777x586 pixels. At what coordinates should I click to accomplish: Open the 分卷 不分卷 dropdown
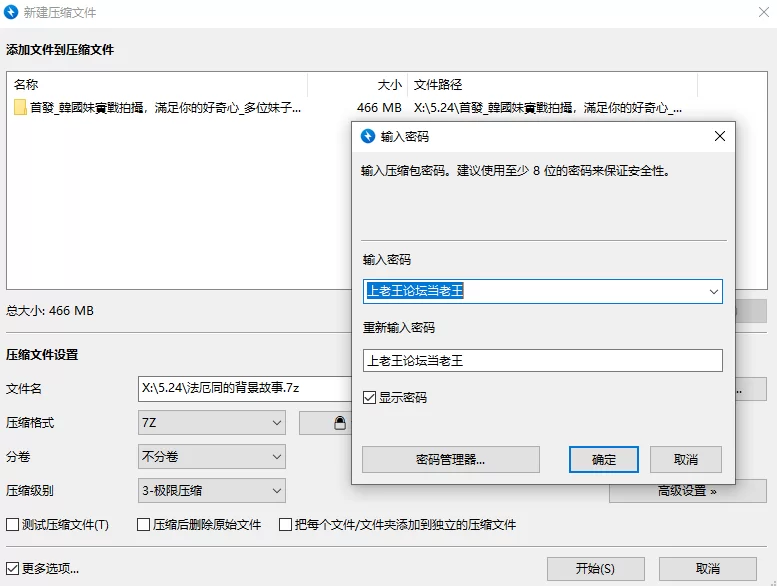pyautogui.click(x=277, y=457)
